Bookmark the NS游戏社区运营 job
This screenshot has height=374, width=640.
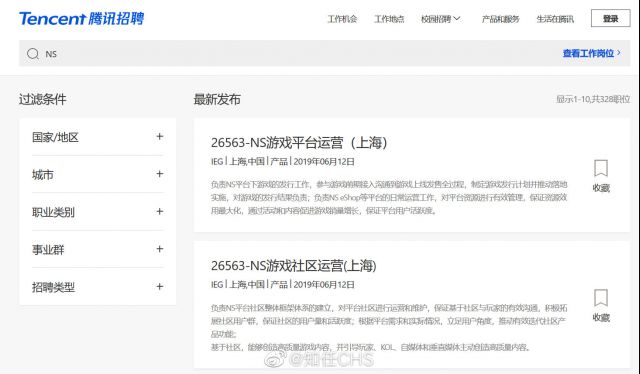pyautogui.click(x=601, y=305)
